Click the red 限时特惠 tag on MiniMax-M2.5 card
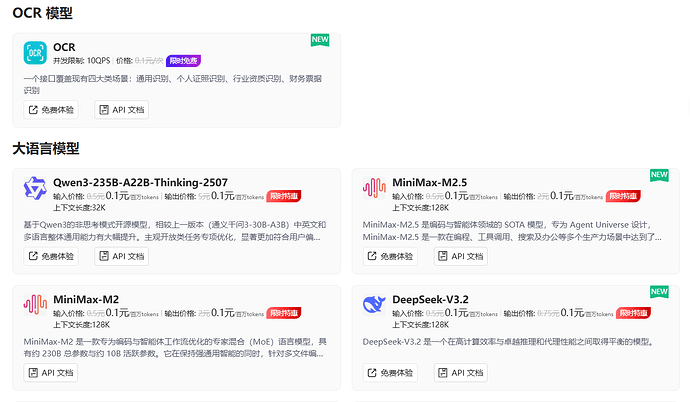Screen dimensions: 690x402 tap(623, 196)
